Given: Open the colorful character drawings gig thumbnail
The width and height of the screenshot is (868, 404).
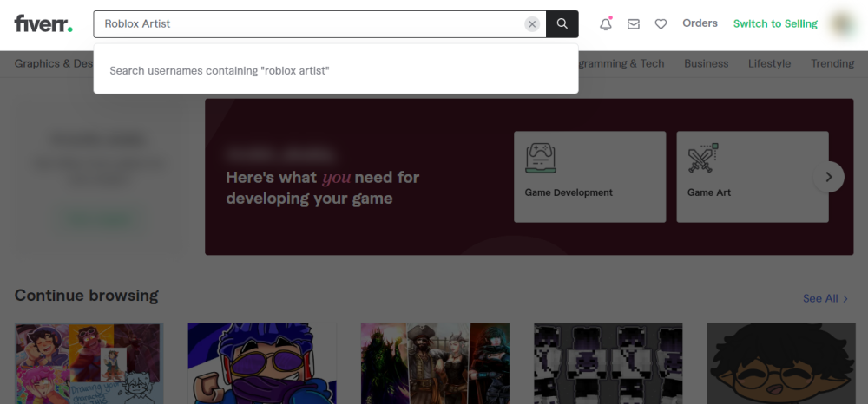Looking at the screenshot, I should [89, 363].
